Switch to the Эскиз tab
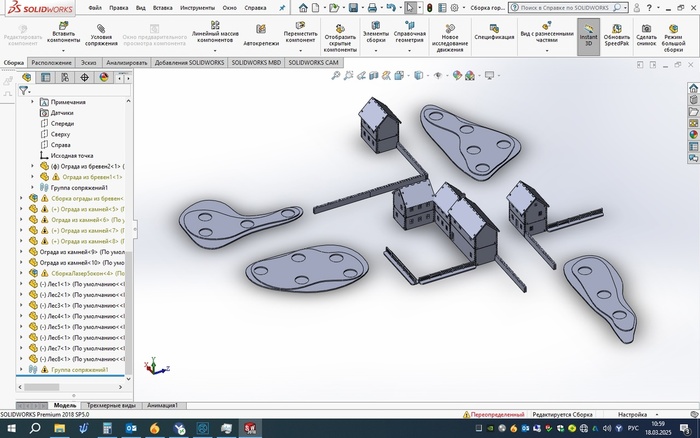 point(88,62)
